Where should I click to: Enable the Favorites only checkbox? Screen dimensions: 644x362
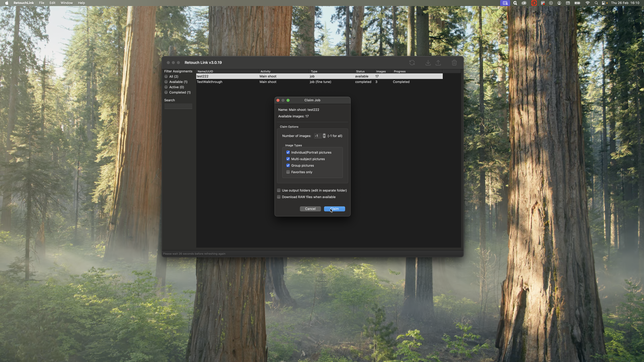pos(288,172)
